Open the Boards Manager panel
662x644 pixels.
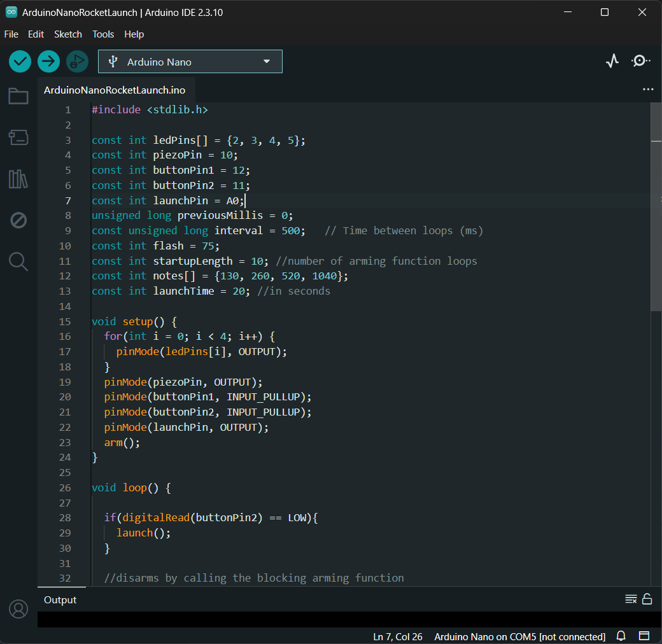click(18, 137)
